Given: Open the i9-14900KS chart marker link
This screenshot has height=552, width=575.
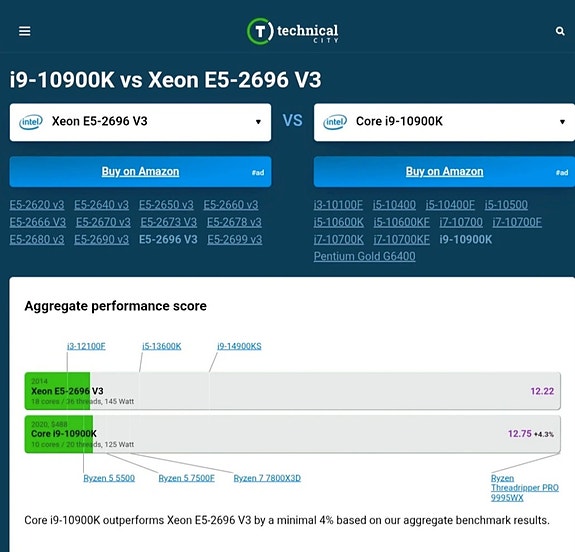Looking at the screenshot, I should click(239, 346).
